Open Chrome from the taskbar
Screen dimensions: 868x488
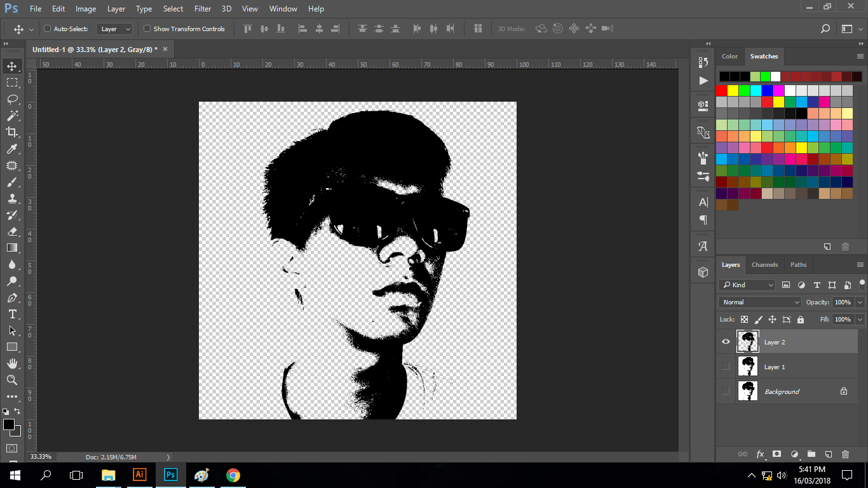[x=233, y=475]
